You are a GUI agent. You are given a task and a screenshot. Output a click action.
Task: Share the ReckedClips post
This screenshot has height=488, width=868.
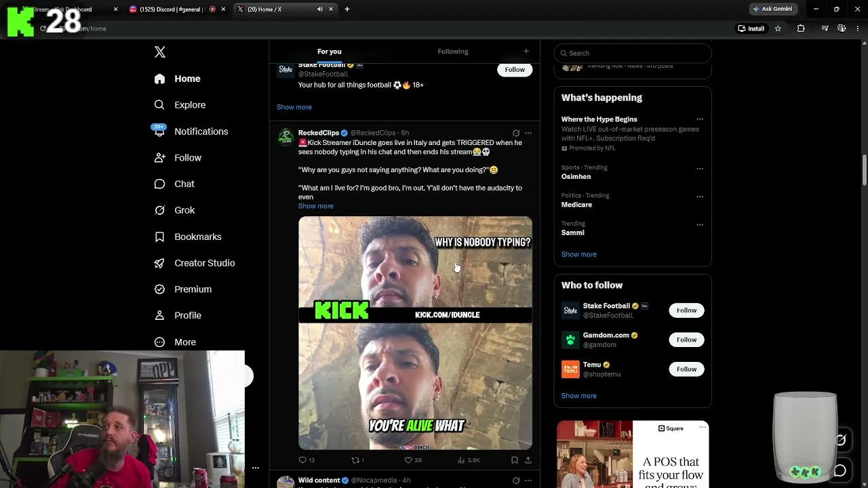pos(528,460)
